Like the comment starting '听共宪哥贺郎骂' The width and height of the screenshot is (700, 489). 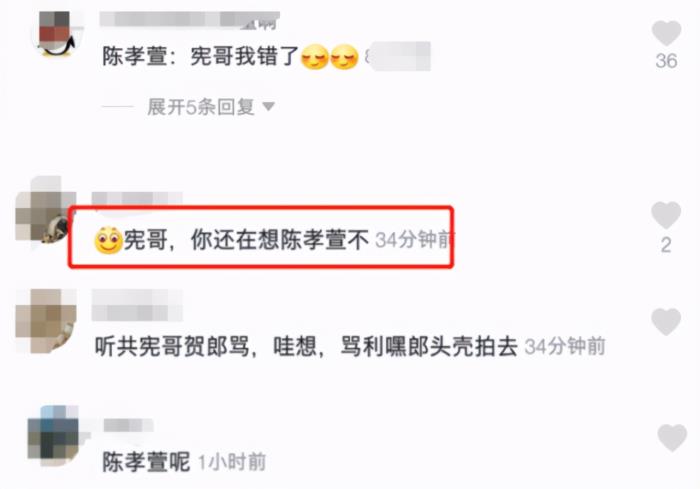[666, 321]
